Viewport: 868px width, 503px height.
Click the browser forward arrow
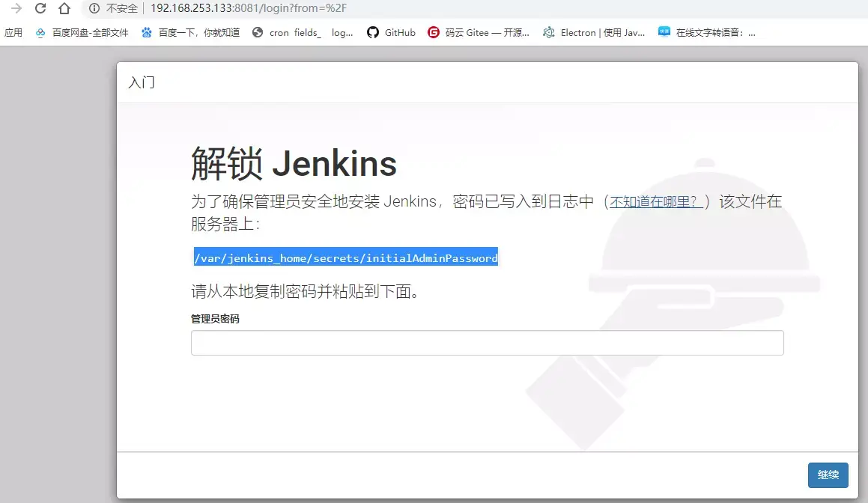(16, 8)
